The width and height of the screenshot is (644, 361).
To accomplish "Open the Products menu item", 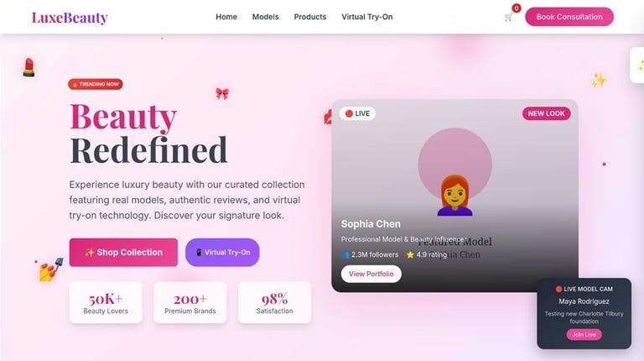I will point(310,17).
